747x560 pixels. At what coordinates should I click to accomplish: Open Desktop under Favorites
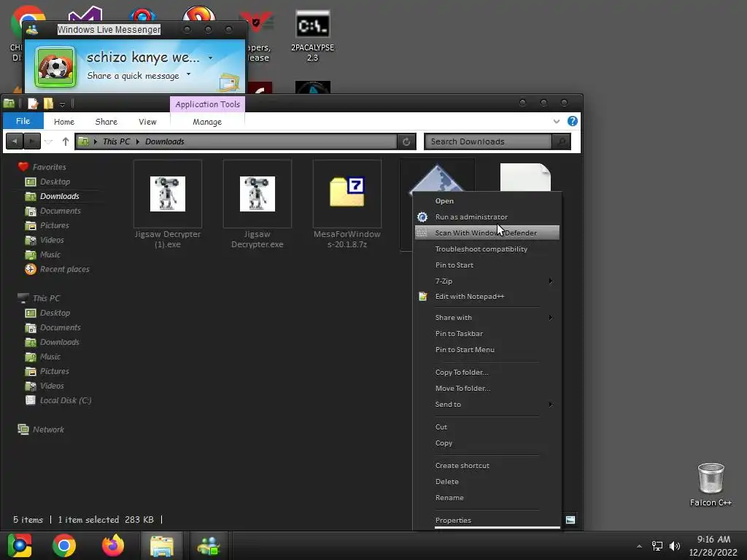pos(55,182)
